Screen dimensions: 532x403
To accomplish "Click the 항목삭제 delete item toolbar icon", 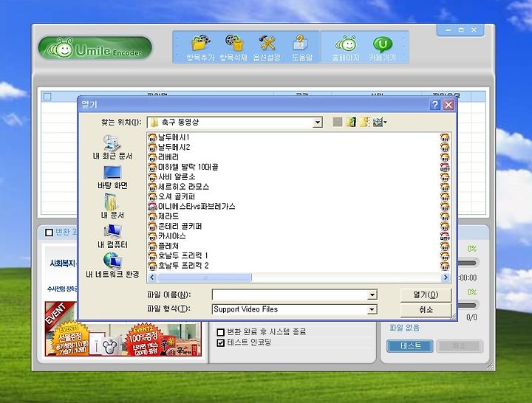I will pyautogui.click(x=233, y=48).
